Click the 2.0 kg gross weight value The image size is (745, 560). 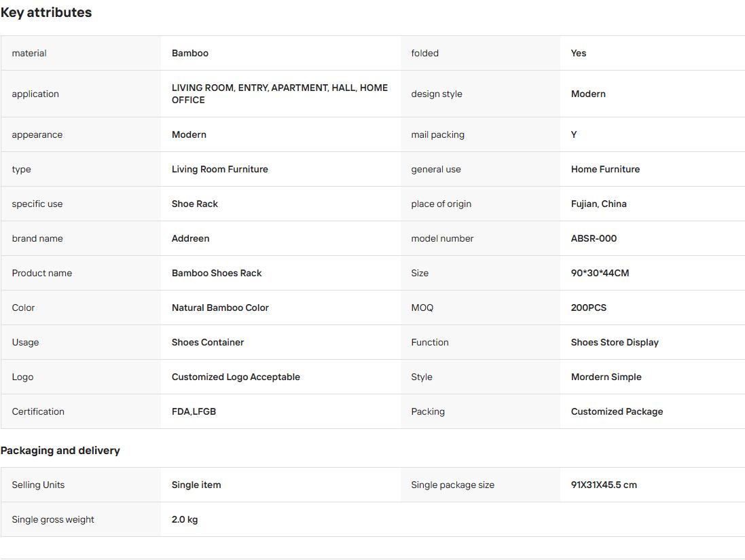pyautogui.click(x=185, y=520)
